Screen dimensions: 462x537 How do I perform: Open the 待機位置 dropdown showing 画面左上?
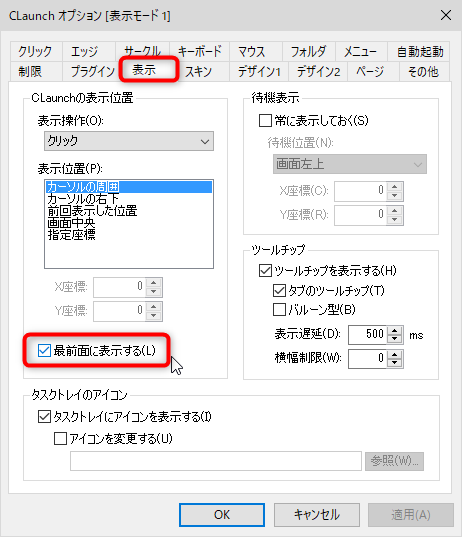click(350, 164)
